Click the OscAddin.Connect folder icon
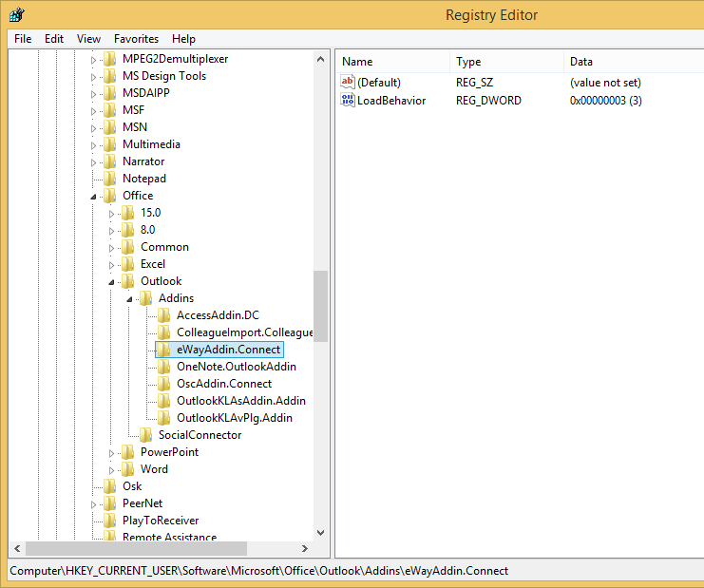Screen dimensions: 704x588 (163, 384)
